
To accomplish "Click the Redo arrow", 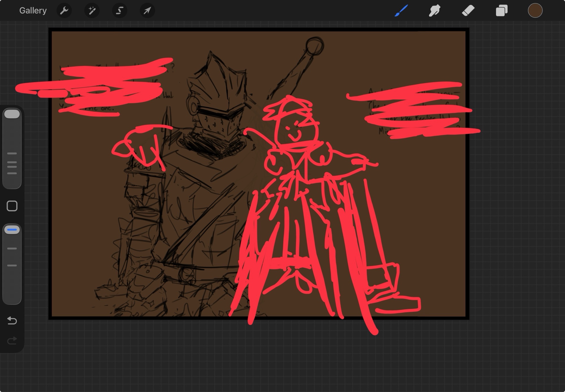I will tap(12, 341).
